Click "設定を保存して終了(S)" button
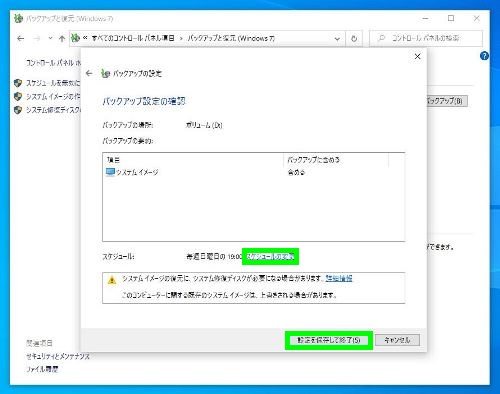This screenshot has width=500, height=394. (x=329, y=340)
